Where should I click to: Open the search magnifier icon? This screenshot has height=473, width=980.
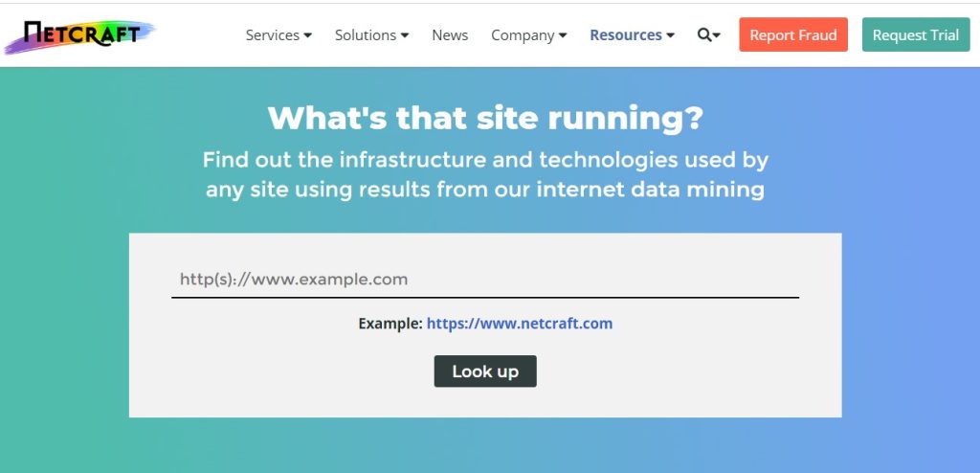(709, 35)
